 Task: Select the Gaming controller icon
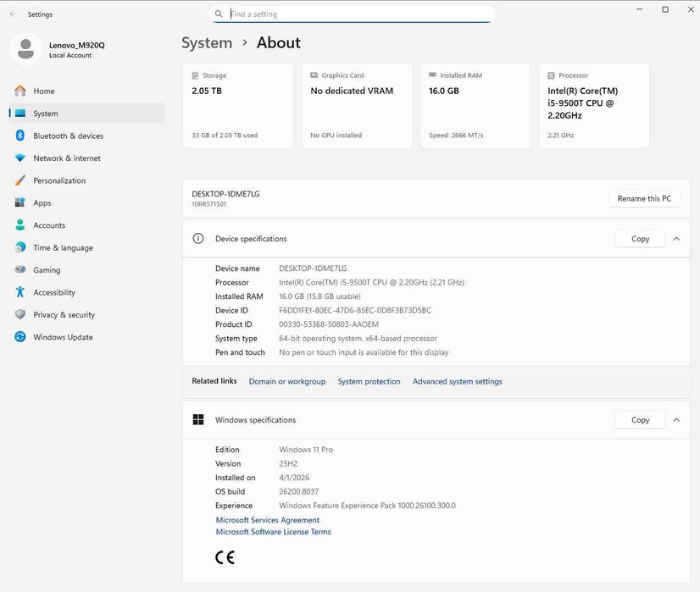coord(19,270)
